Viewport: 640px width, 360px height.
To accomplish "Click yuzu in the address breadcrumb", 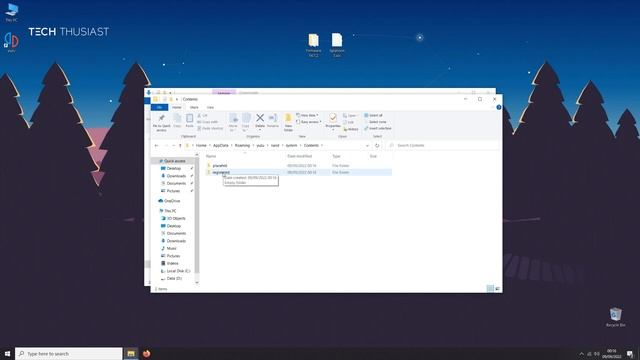I will (x=260, y=146).
